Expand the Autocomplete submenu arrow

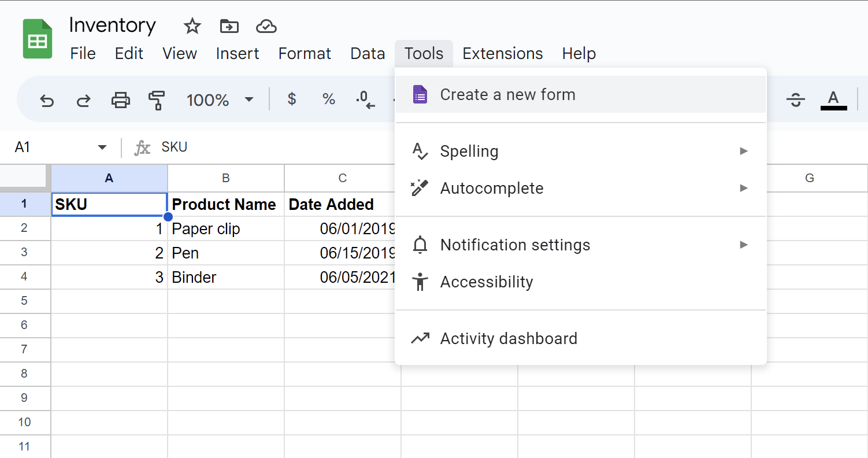tap(744, 188)
